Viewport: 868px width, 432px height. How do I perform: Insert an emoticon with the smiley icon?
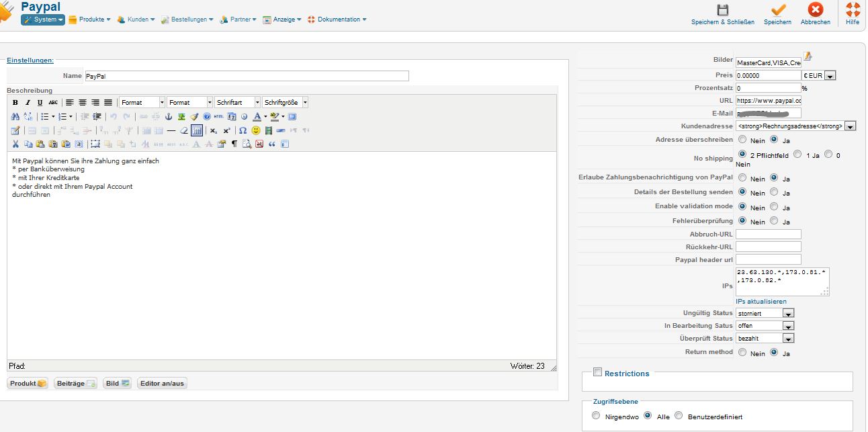pyautogui.click(x=256, y=131)
